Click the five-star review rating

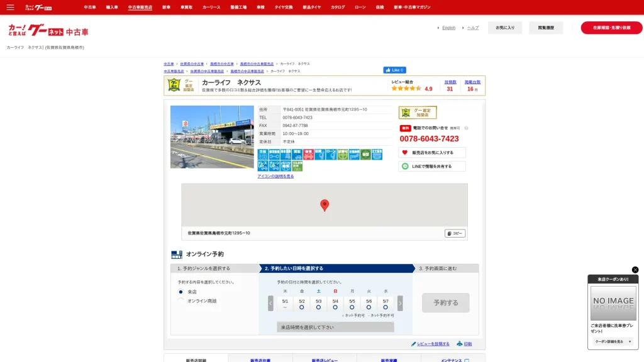tap(407, 88)
